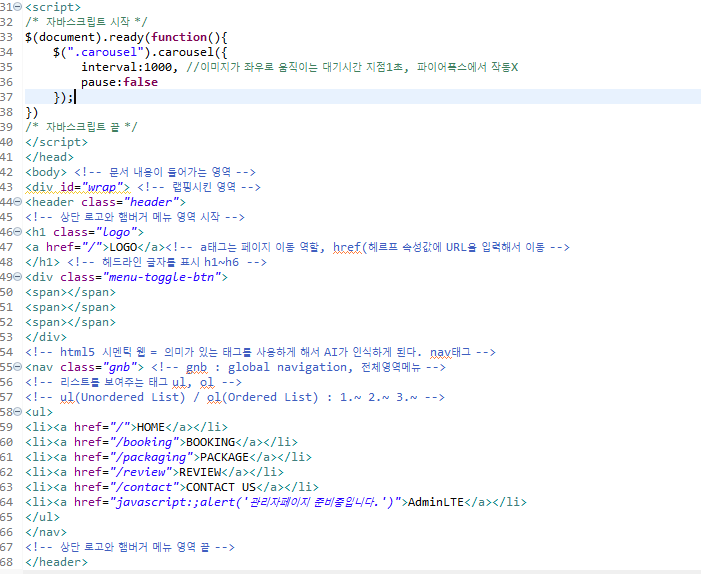Click the LOGO anchor text

pos(123,247)
